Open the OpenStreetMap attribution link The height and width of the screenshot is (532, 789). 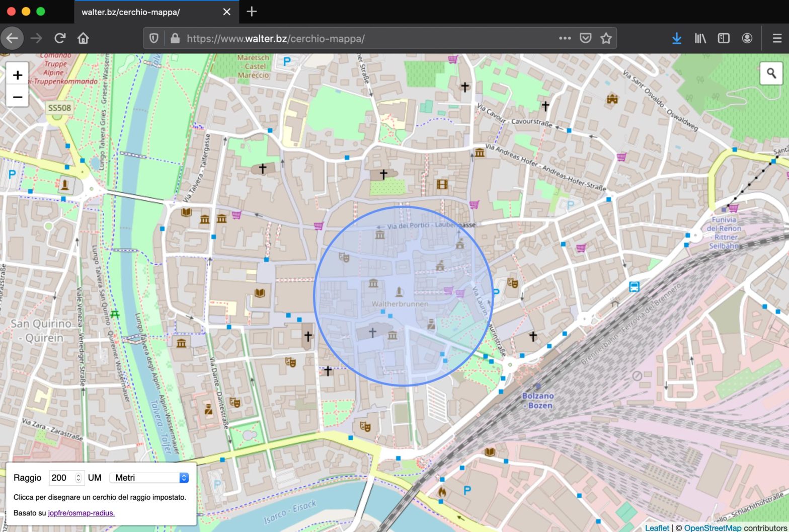pos(713,527)
